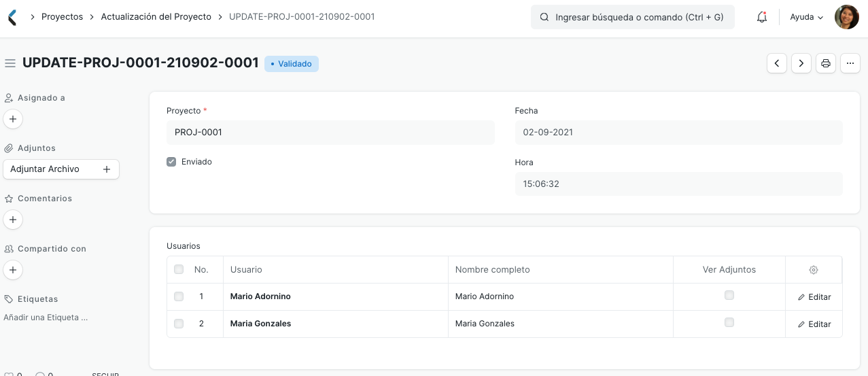
Task: Click the plus icon in Adjuntar Archivo
Action: [107, 169]
